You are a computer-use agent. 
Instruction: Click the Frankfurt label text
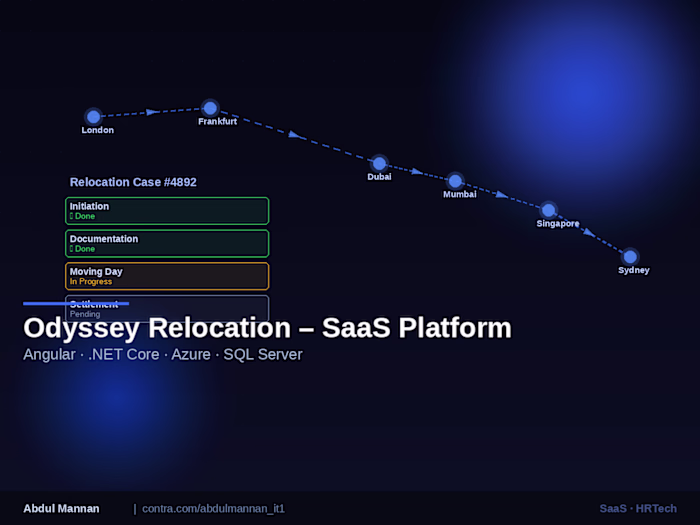(x=217, y=121)
